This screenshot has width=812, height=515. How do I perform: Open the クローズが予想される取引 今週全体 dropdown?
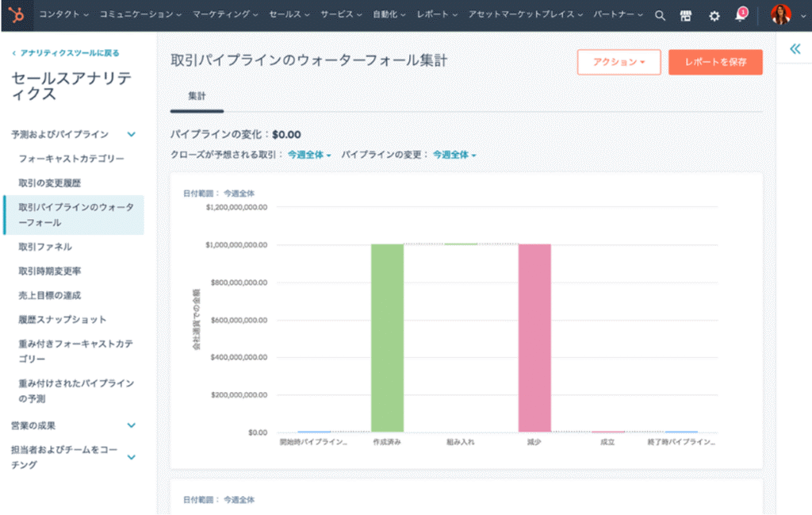[x=309, y=155]
